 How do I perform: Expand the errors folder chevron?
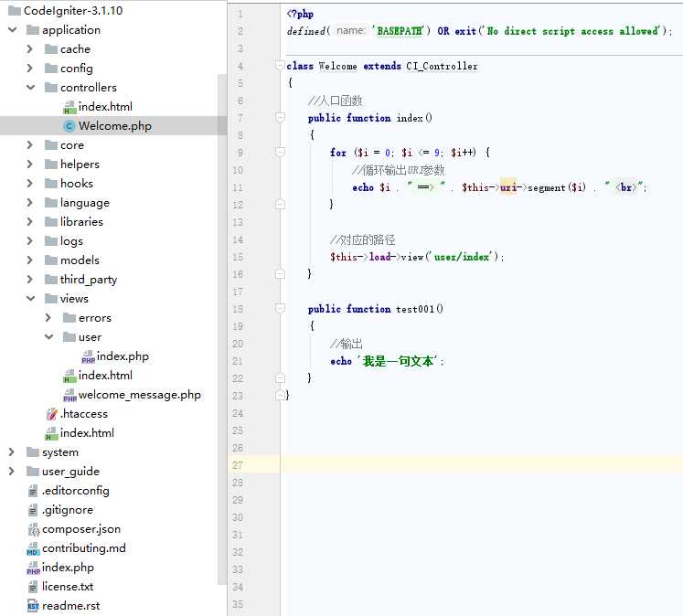click(x=48, y=318)
